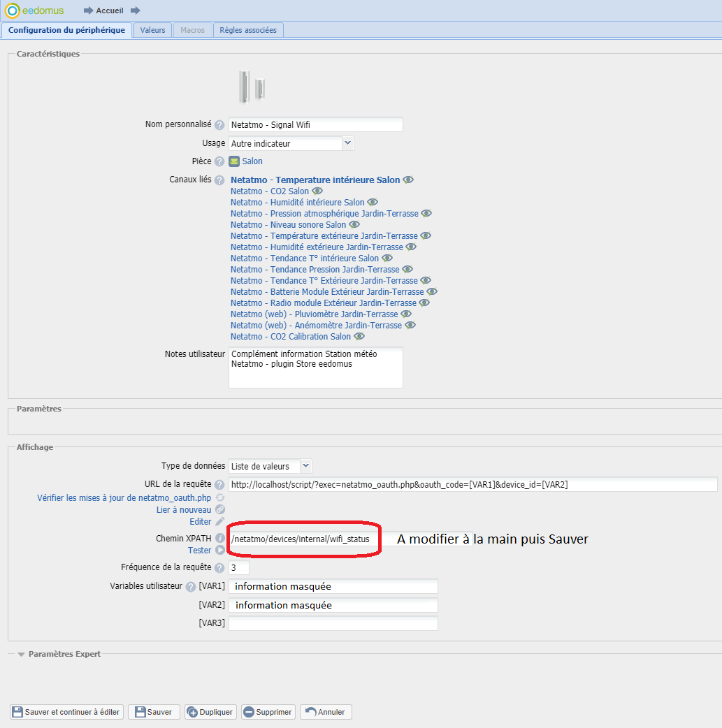
Task: Click the play icon beside Tester
Action: [220, 550]
